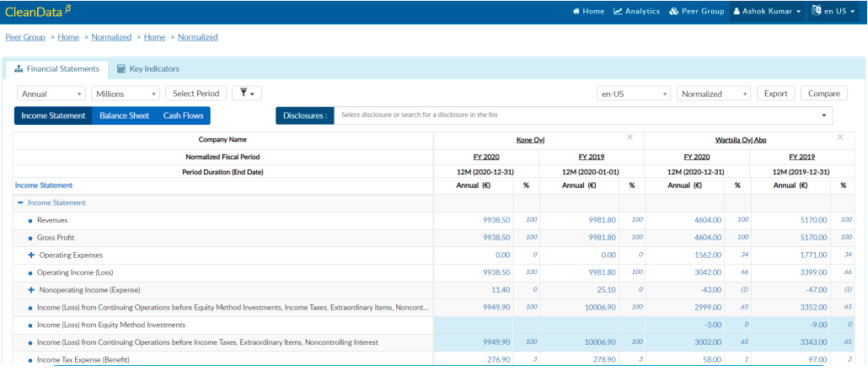Select the Balance Sheet tab
The width and height of the screenshot is (868, 376).
tap(124, 115)
